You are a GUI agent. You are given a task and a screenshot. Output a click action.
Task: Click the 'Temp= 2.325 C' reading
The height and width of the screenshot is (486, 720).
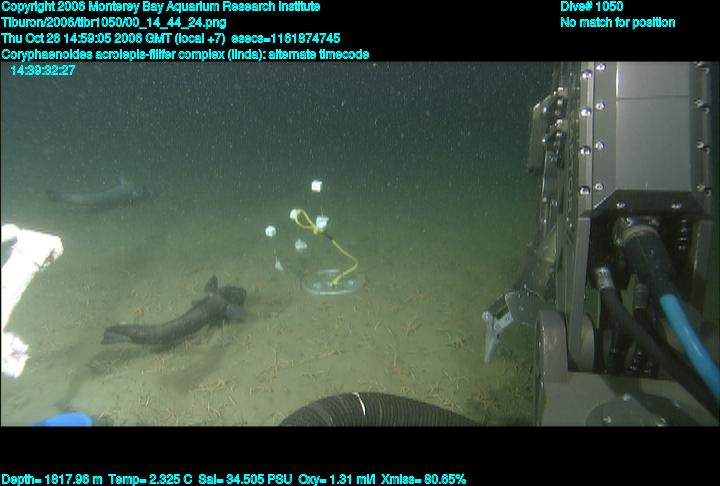150,480
